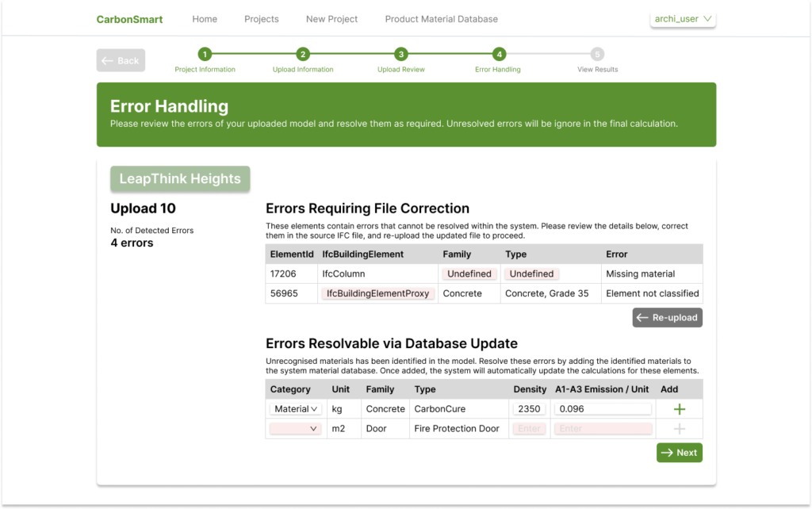Open the Product Material Database menu

click(441, 18)
